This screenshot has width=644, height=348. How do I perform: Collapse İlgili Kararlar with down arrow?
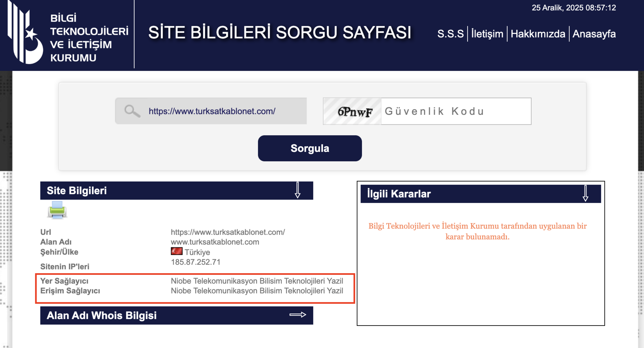click(x=585, y=193)
